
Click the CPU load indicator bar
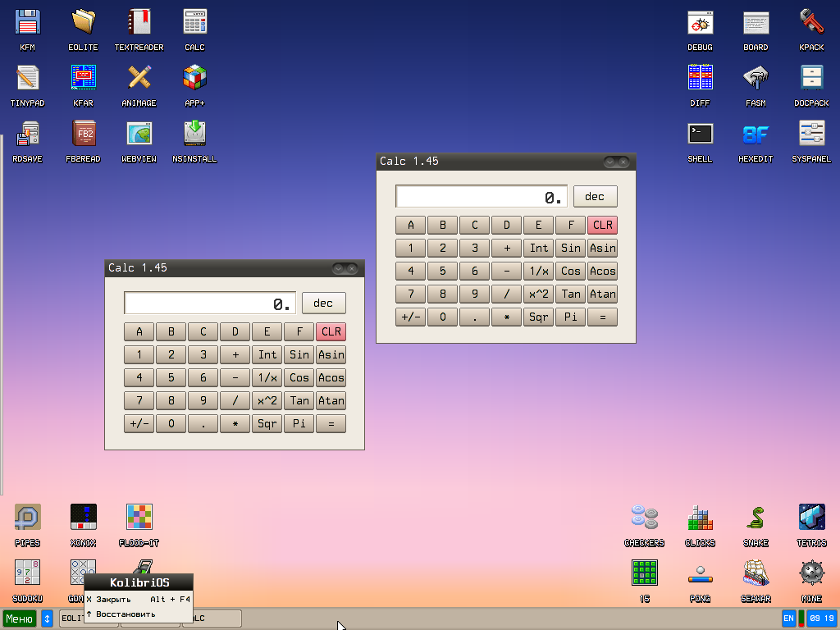point(801,619)
